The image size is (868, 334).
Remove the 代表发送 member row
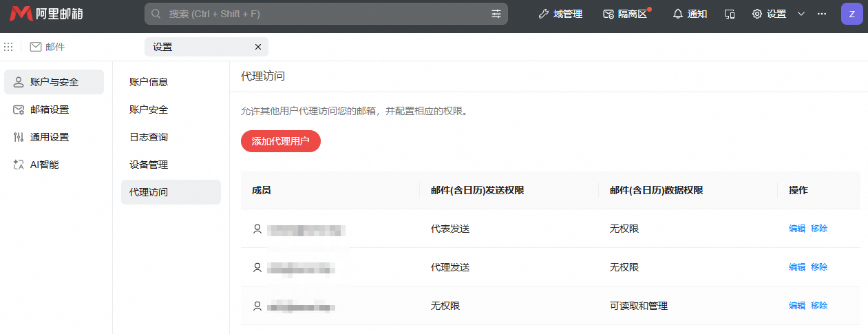click(819, 229)
